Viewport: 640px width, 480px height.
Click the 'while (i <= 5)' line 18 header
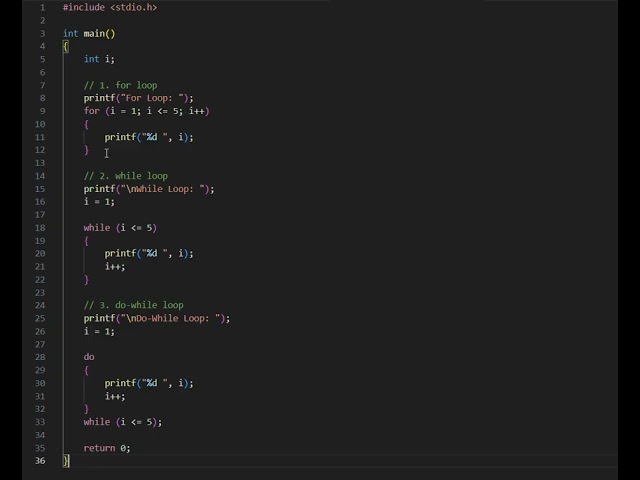[120, 228]
